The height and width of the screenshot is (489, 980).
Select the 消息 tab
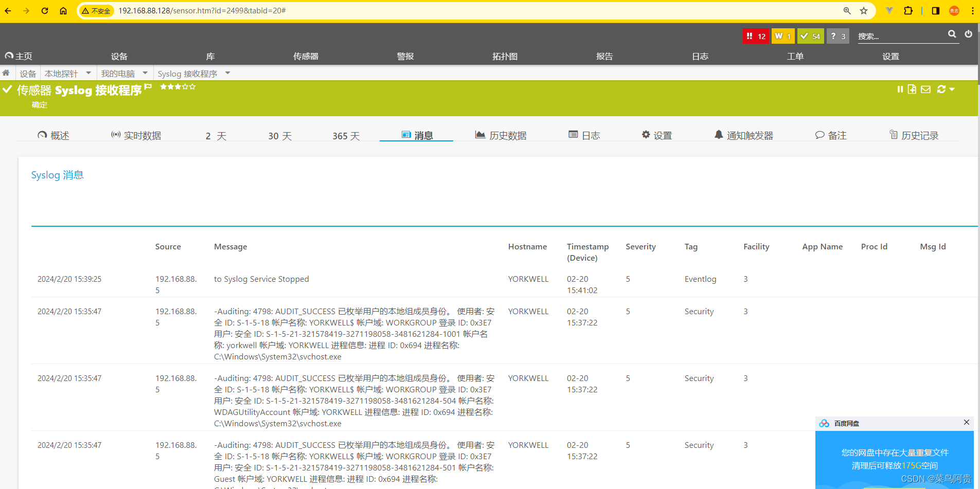click(417, 135)
